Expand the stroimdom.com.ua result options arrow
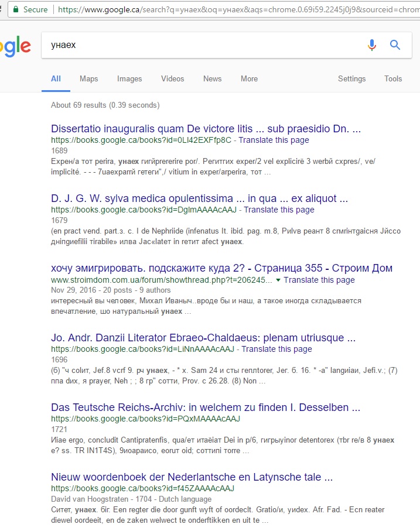The width and height of the screenshot is (420, 531). pyautogui.click(x=278, y=280)
